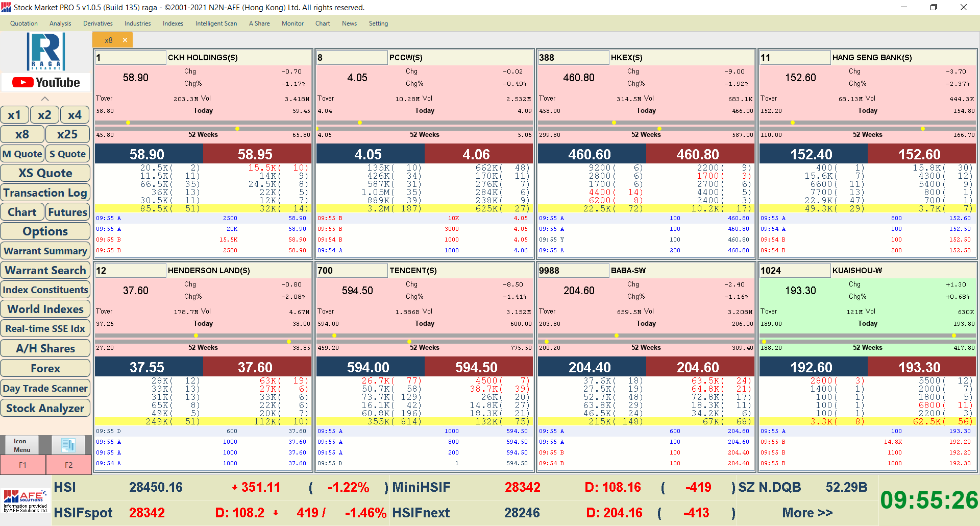Expand More >> index ticker
This screenshot has width=980, height=526.
[807, 513]
